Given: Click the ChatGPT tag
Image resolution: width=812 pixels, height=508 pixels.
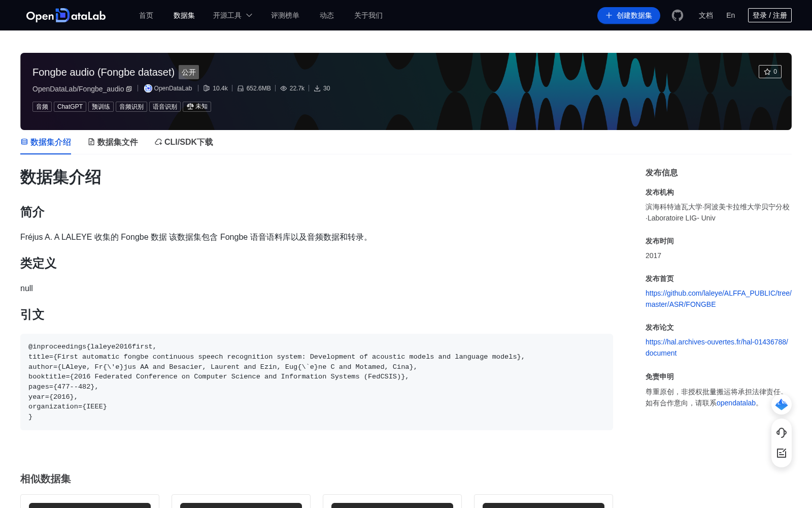Looking at the screenshot, I should click(x=70, y=107).
